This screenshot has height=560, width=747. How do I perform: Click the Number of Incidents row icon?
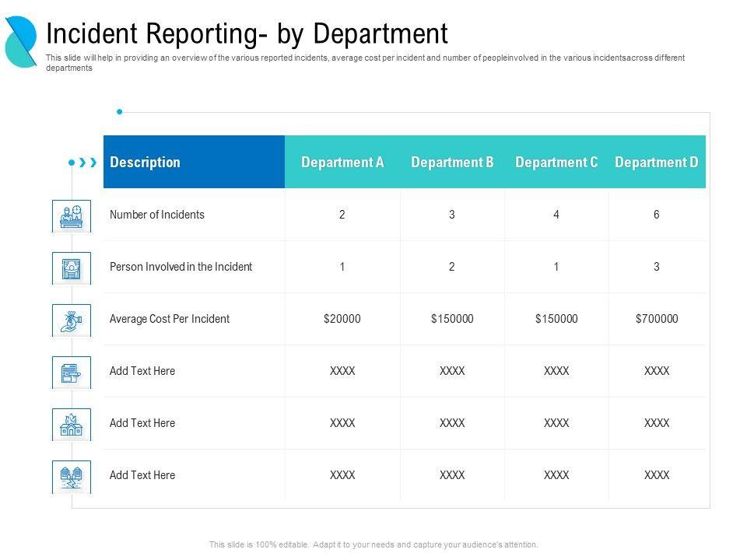click(x=72, y=215)
